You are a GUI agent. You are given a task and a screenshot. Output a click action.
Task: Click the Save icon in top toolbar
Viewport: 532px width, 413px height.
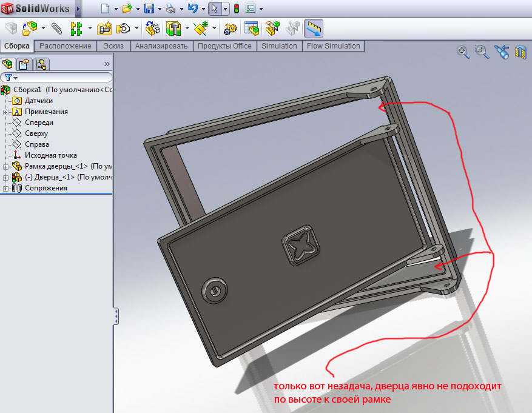click(x=149, y=9)
